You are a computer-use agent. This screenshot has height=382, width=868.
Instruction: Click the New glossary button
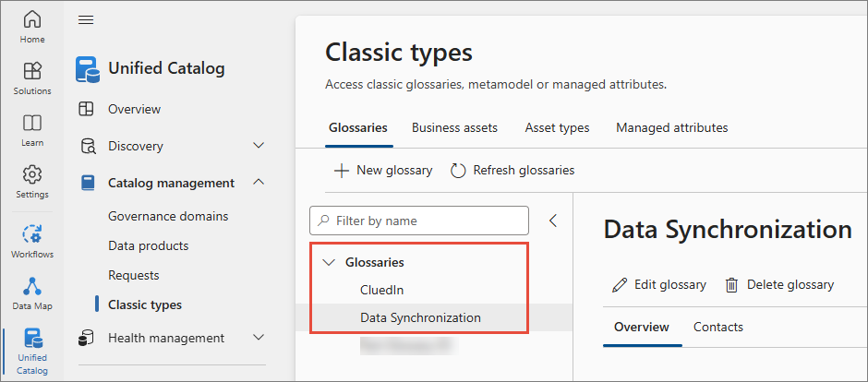pyautogui.click(x=383, y=171)
